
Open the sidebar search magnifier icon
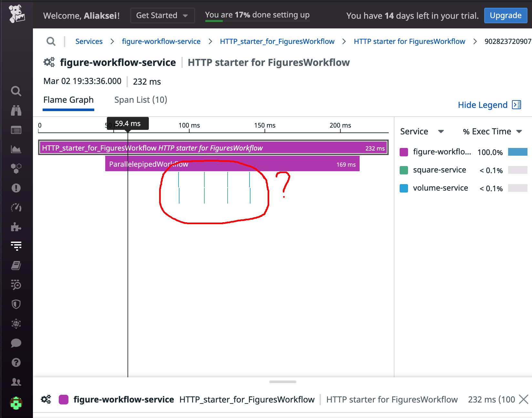tap(16, 91)
